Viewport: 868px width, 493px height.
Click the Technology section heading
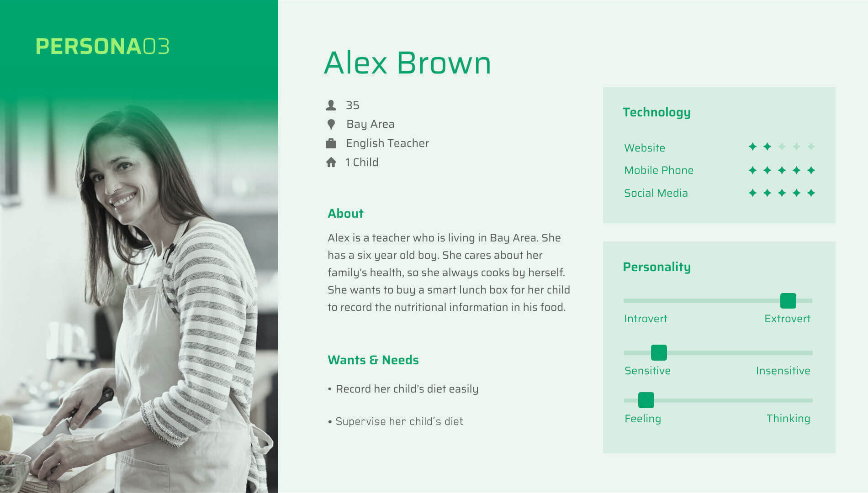click(x=656, y=112)
